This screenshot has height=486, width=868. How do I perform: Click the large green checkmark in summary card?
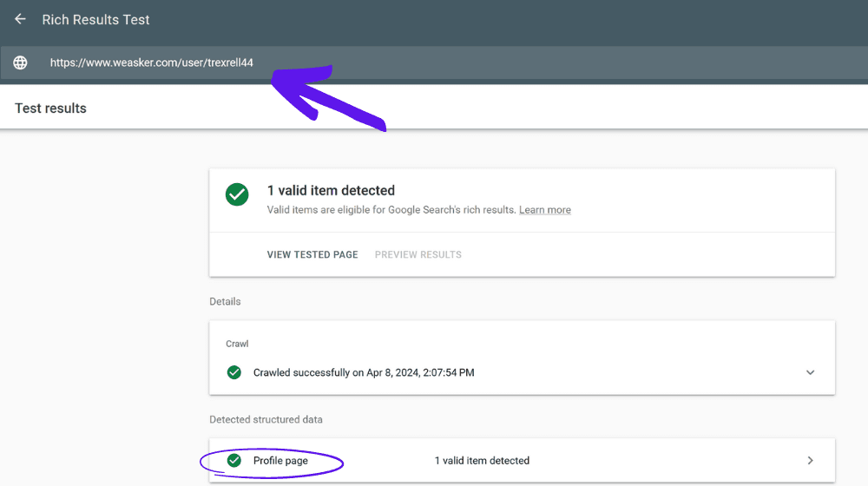[x=237, y=194]
